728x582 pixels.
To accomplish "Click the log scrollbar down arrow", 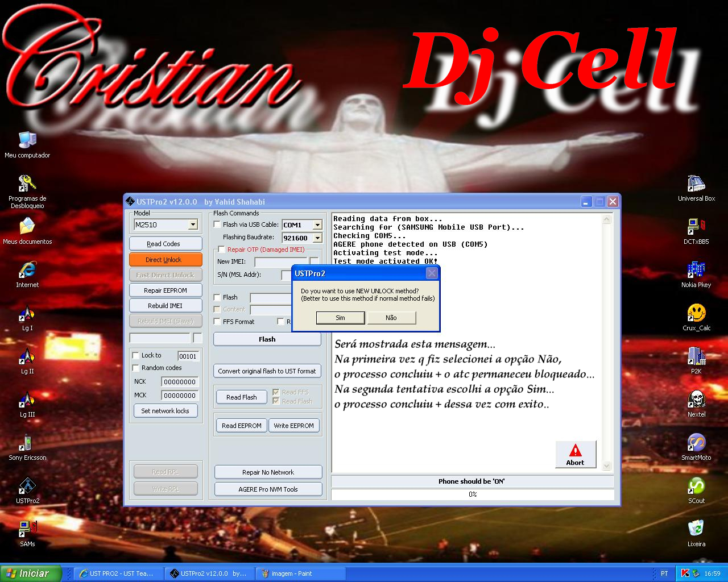I will tap(606, 466).
